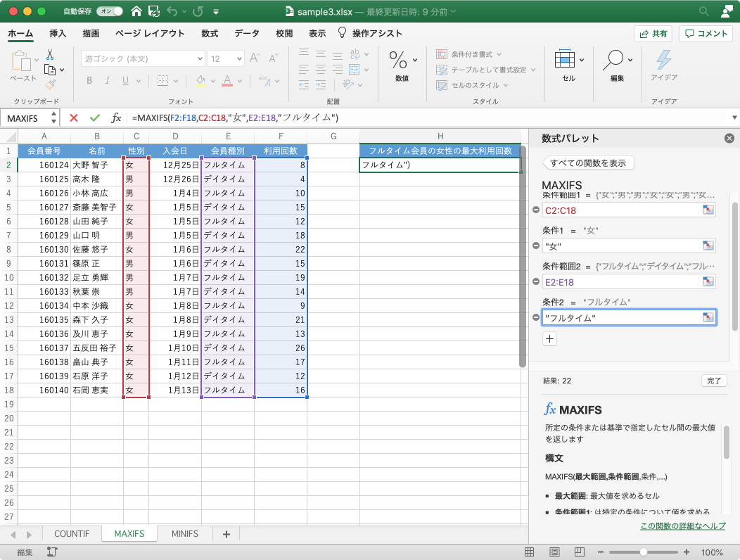Click the Ideas (アイデア) lightning icon
Screen dimensions: 740x560
point(663,60)
